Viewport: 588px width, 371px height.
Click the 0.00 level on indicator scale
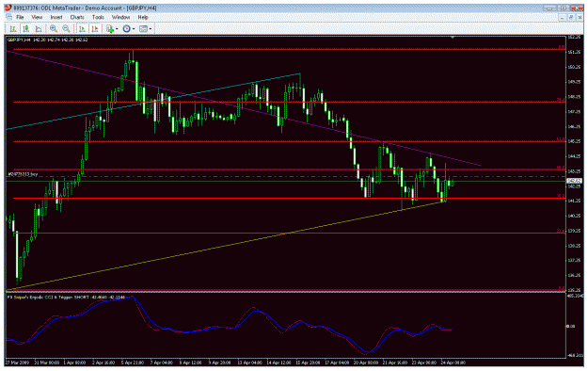coord(570,327)
